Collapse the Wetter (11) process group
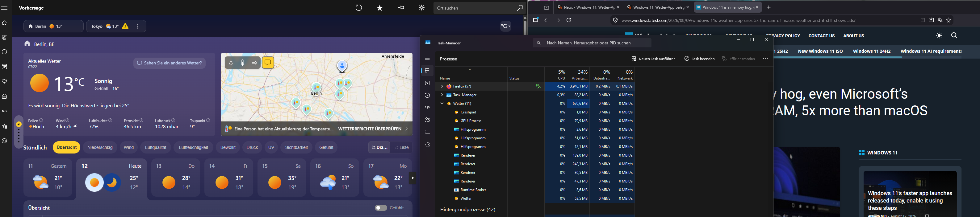 point(442,103)
